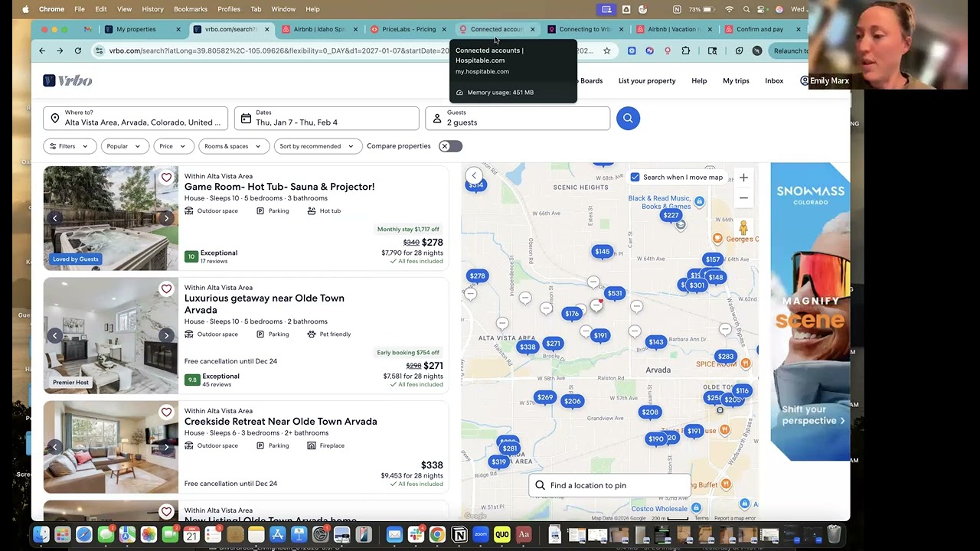Toggle the Compare properties switch

pyautogui.click(x=450, y=146)
